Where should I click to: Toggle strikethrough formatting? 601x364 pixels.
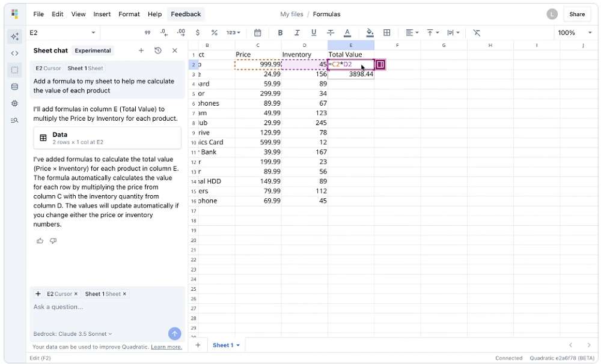[330, 33]
